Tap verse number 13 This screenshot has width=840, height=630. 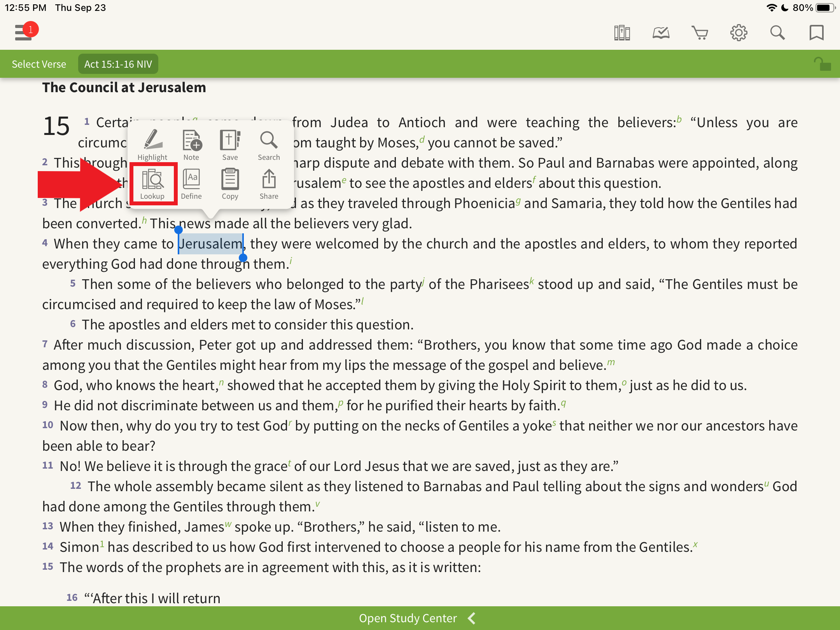click(x=47, y=526)
